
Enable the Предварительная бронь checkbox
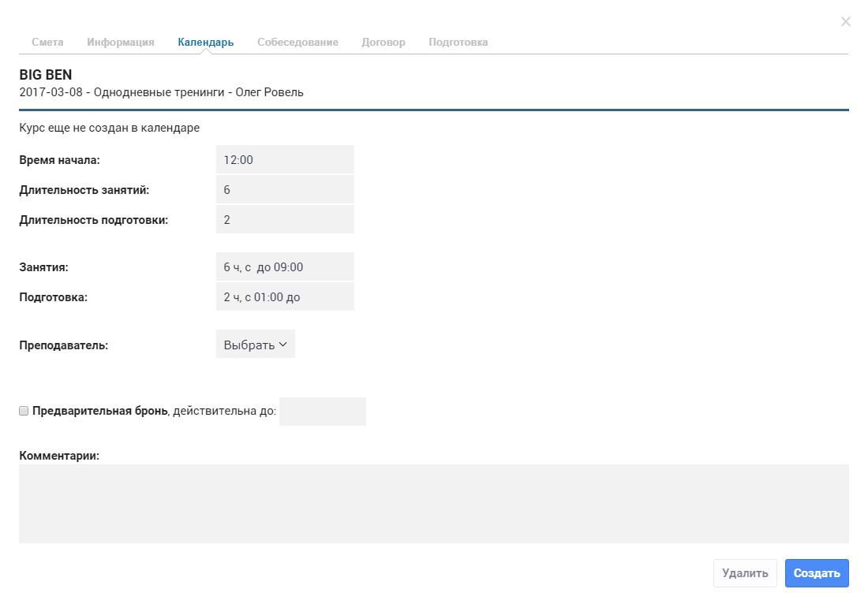24,411
